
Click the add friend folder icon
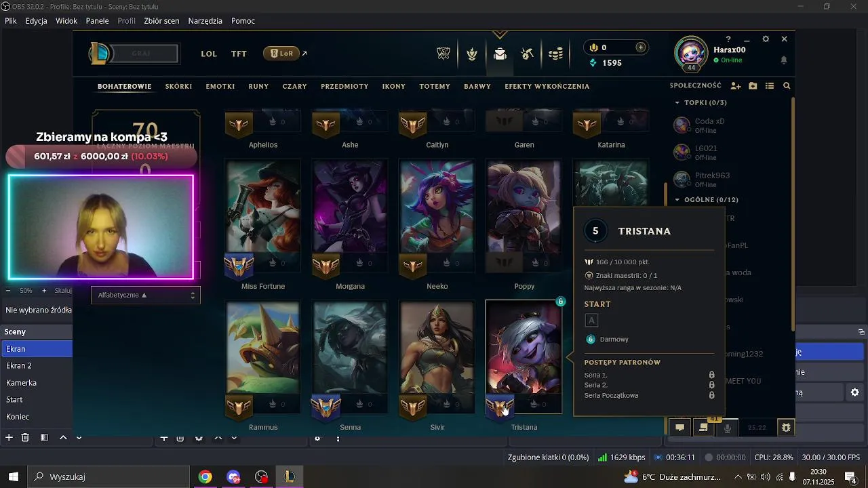(x=753, y=86)
